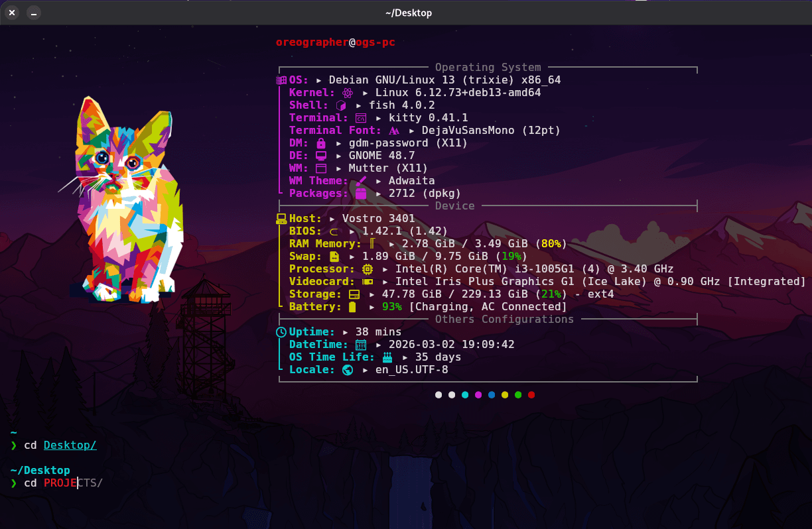Viewport: 812px width, 529px height.
Task: Select the red color dot
Action: pyautogui.click(x=531, y=395)
